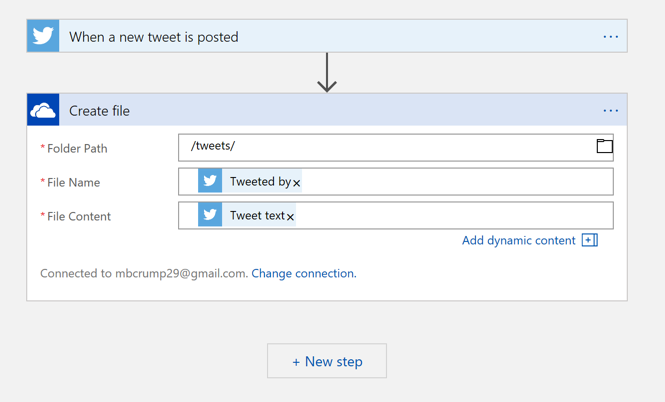Click the '+ New step' button
This screenshot has height=402, width=665.
click(327, 361)
